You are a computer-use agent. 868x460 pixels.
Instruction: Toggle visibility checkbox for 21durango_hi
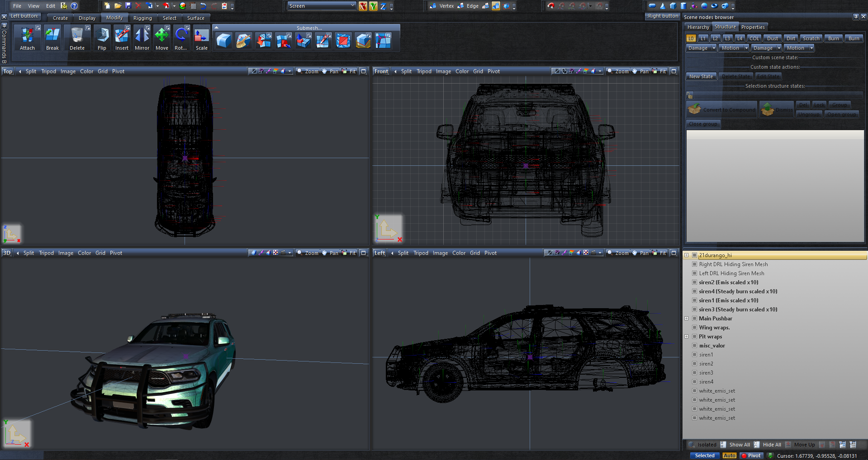coord(694,255)
